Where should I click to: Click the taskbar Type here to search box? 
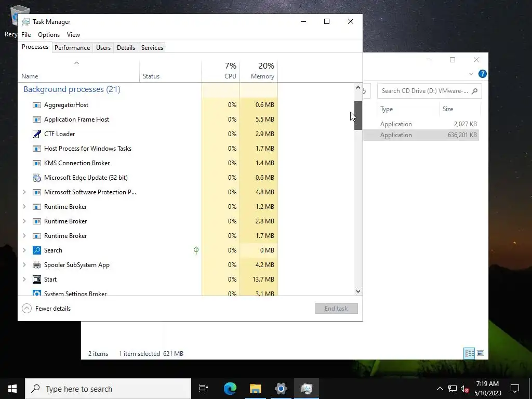[108, 389]
